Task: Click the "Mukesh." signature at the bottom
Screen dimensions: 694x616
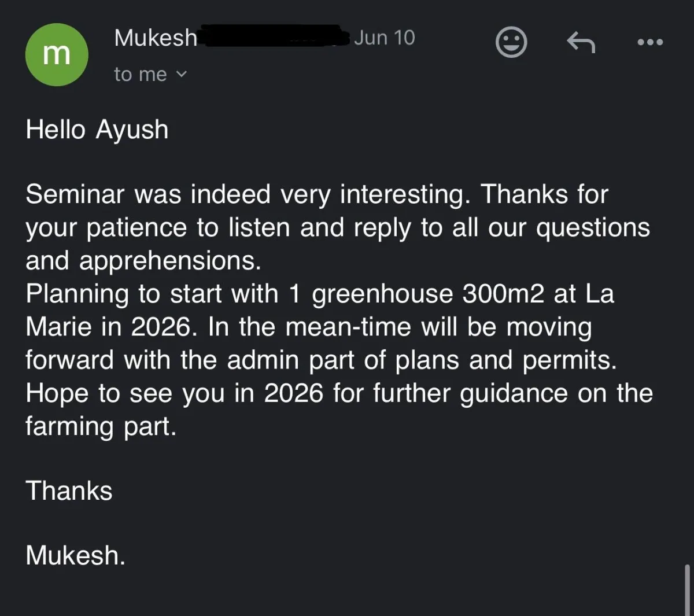Action: pos(75,555)
